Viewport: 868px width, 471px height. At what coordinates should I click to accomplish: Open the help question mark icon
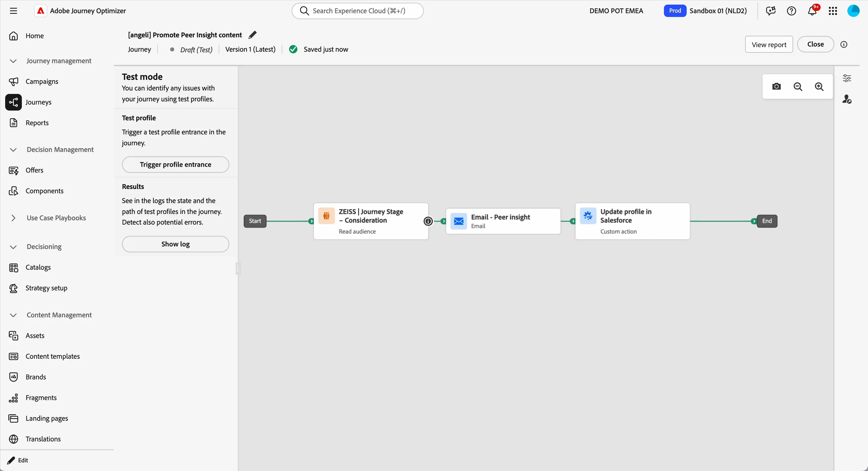click(791, 11)
